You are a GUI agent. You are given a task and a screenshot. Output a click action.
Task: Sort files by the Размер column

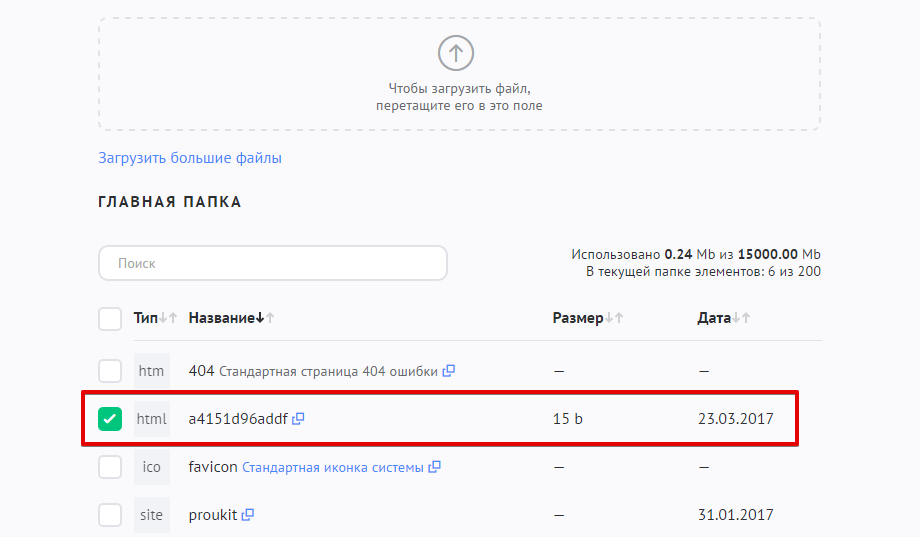[578, 318]
